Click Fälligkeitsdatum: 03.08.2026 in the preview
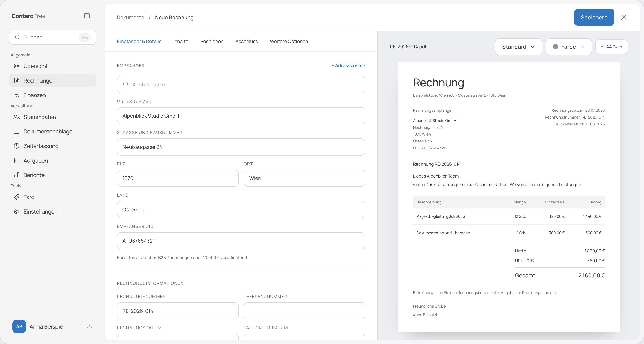 point(579,124)
